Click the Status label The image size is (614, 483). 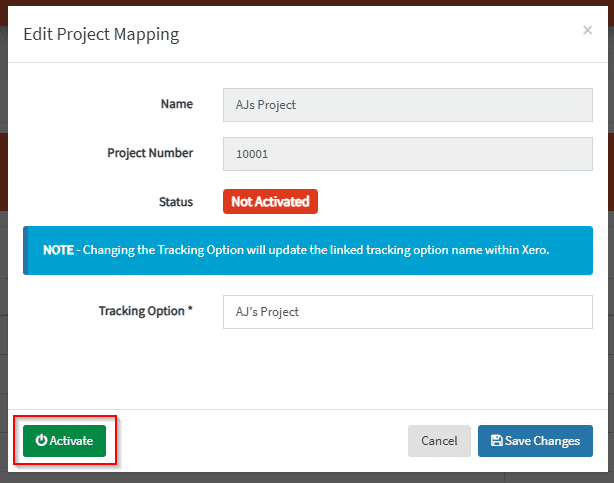(x=176, y=202)
